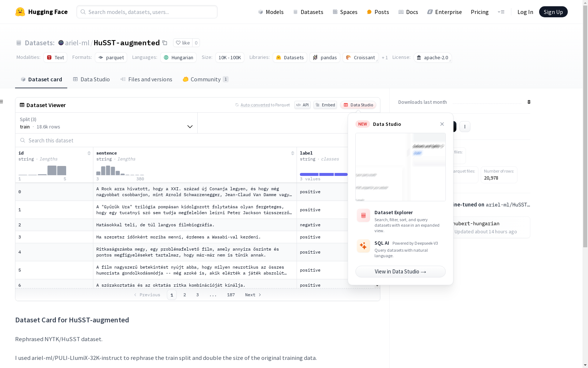
Task: Open the Datasets page
Action: click(308, 12)
